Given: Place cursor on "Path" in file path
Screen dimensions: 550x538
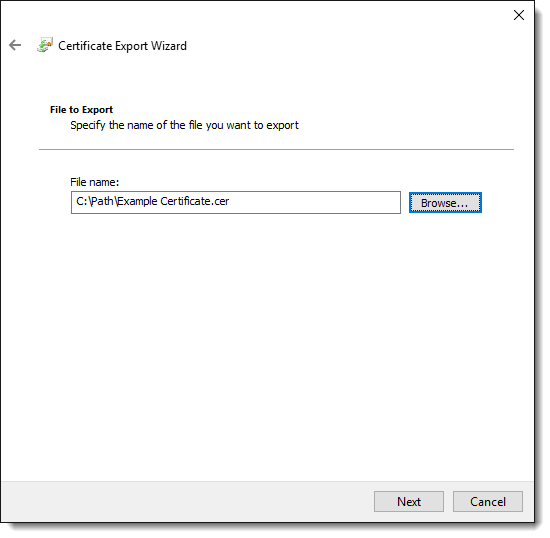Looking at the screenshot, I should coord(102,201).
